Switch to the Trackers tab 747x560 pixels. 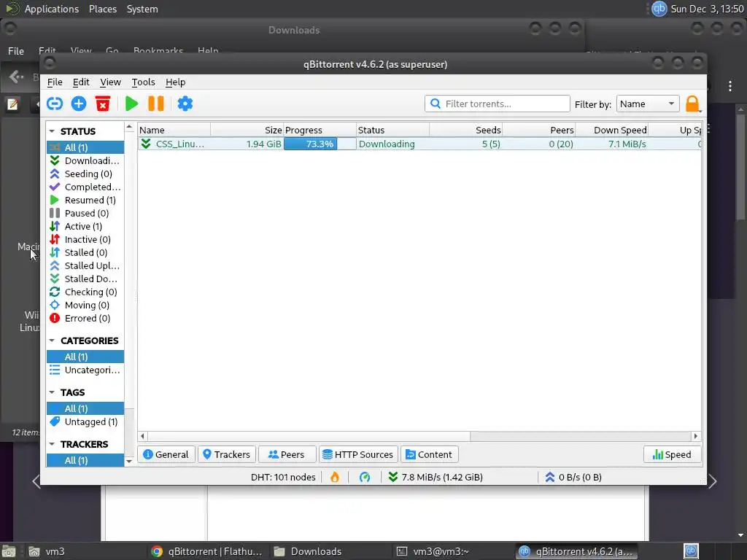(227, 454)
